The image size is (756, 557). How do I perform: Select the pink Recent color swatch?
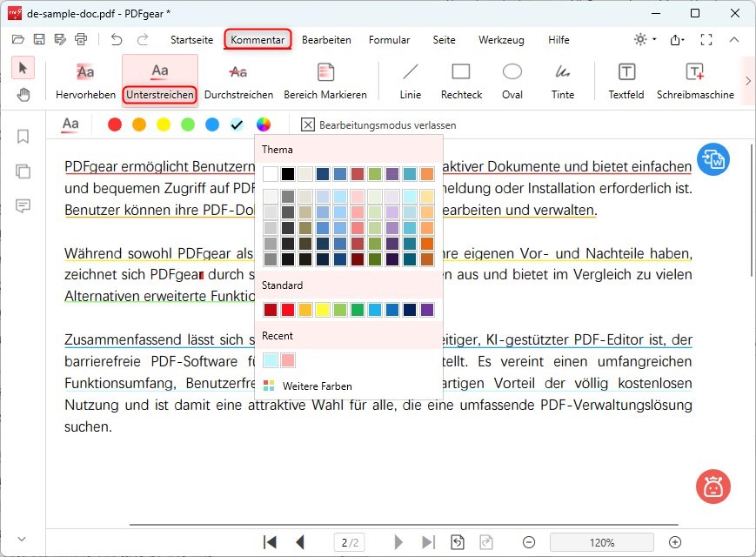[x=288, y=359]
